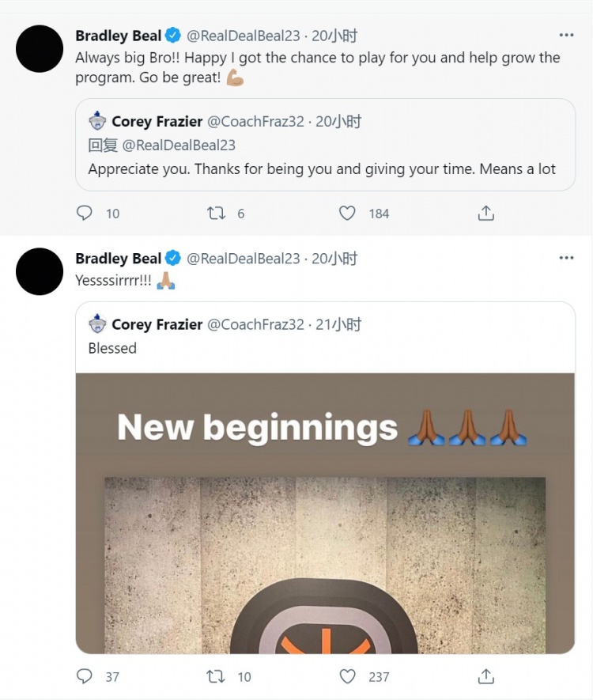Reply to the "Yesssirrrr" tweet
This screenshot has width=593, height=700.
(x=85, y=676)
